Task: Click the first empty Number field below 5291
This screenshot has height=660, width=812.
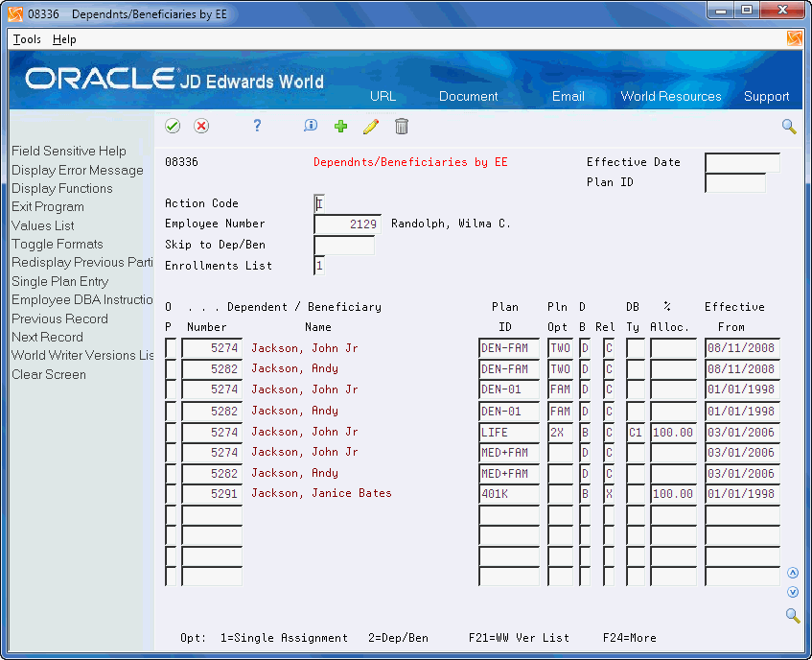Action: (x=212, y=515)
